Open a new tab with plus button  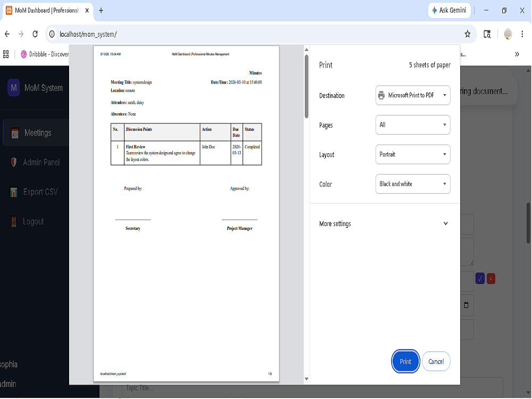click(x=101, y=11)
